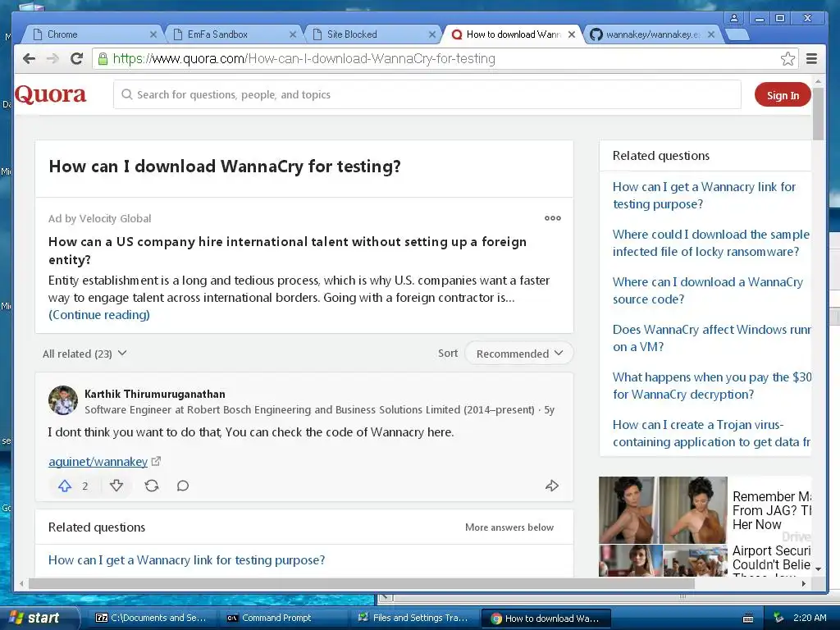Image resolution: width=840 pixels, height=630 pixels.
Task: Open Karthik Thirumuruganathan's profile name
Action: [155, 394]
